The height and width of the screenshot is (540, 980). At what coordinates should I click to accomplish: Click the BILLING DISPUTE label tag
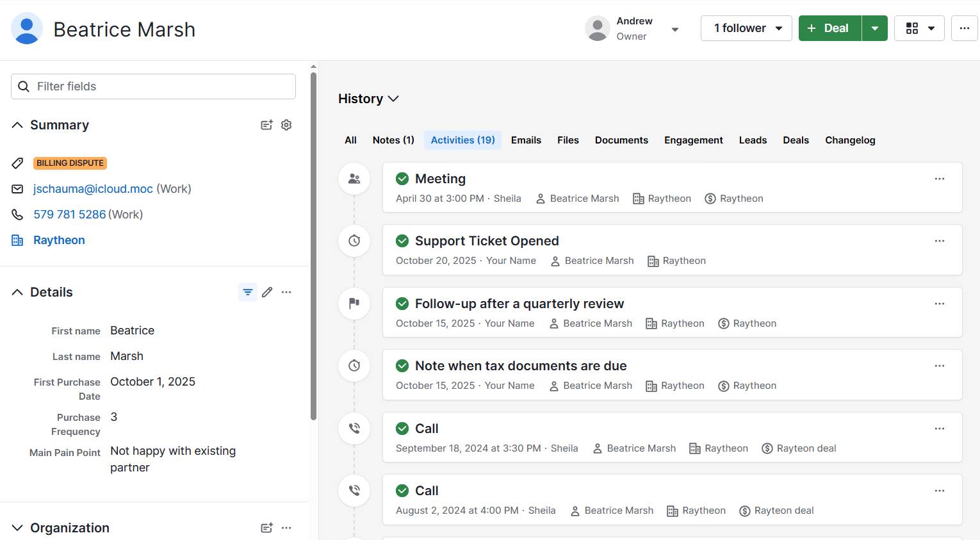click(x=70, y=163)
